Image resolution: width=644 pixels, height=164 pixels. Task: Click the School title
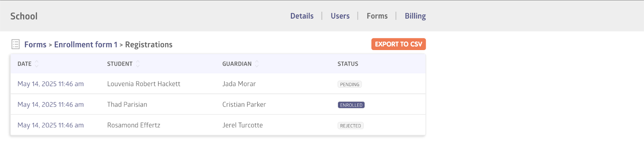coord(24,16)
